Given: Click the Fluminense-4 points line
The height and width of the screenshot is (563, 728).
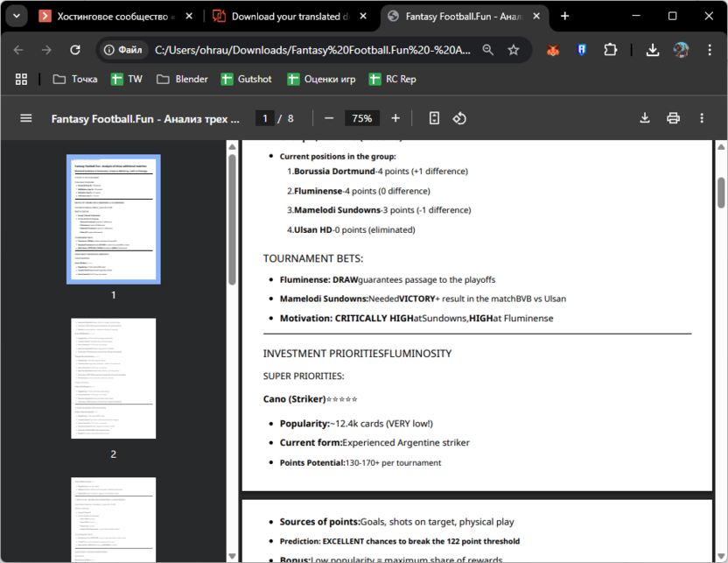Looking at the screenshot, I should [359, 191].
